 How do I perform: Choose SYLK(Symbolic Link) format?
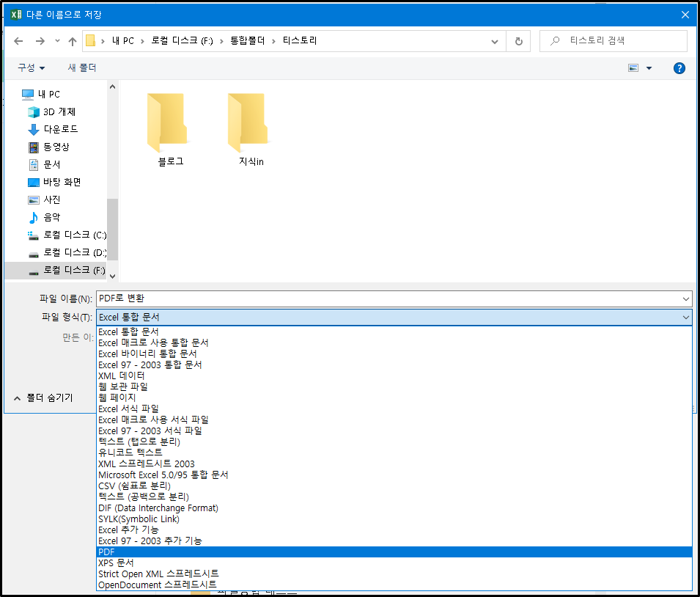coord(394,519)
